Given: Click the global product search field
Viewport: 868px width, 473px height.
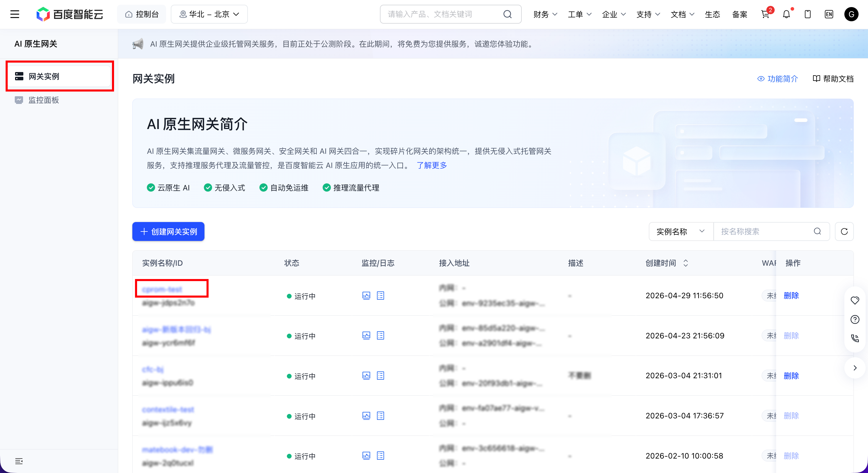Looking at the screenshot, I should point(451,14).
